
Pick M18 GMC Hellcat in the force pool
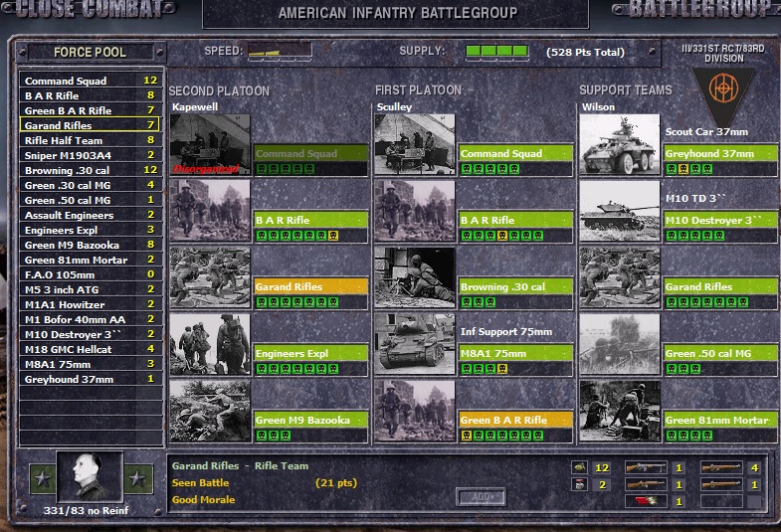click(69, 349)
